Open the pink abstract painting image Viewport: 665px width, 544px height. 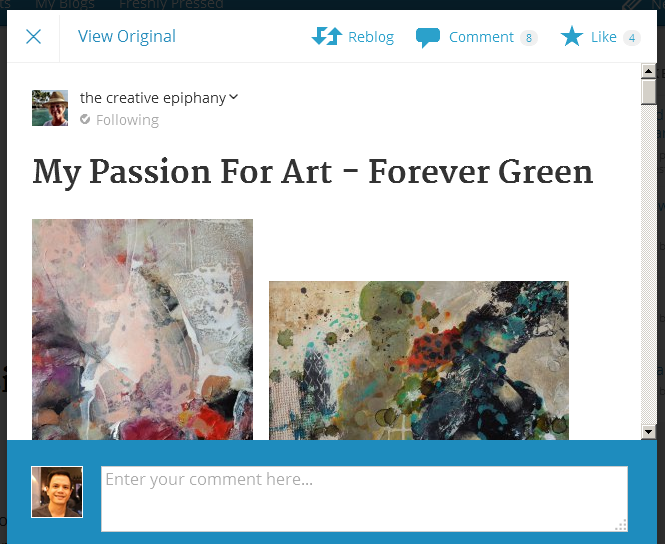(x=142, y=330)
